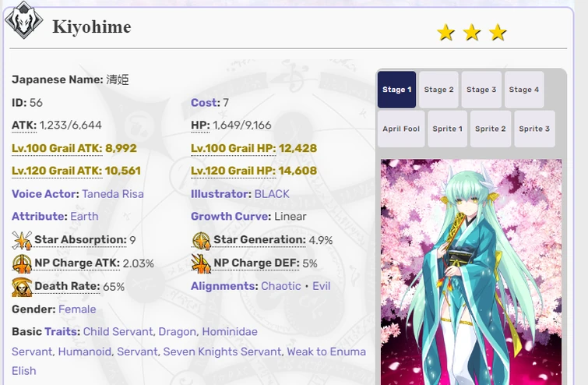Open the Kiyohime Stage 1 artwork image
588x385 pixels.
471,272
